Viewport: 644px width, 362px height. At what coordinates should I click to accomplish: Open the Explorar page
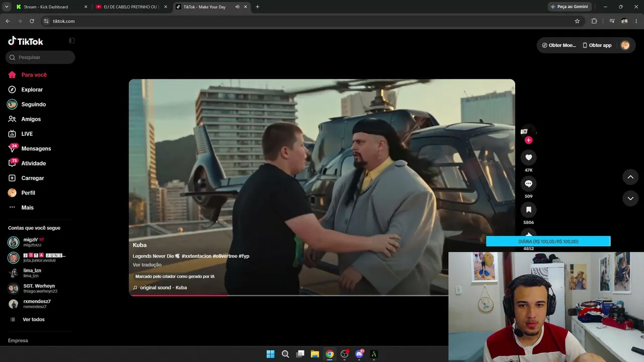32,89
